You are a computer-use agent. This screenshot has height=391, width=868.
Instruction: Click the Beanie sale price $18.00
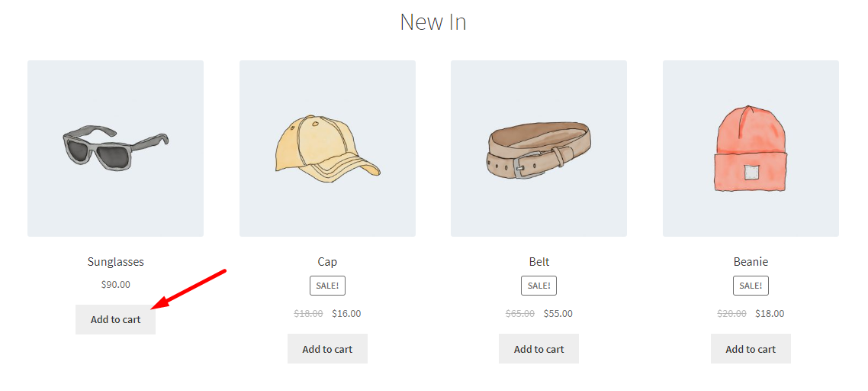point(770,313)
